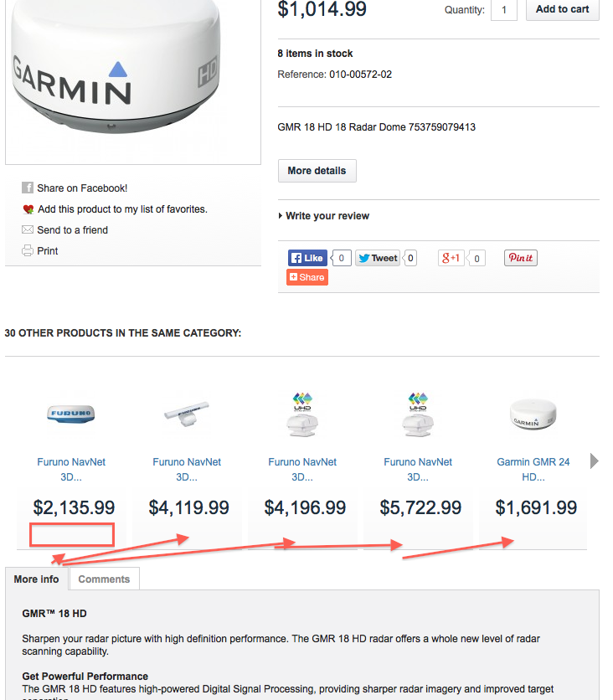The width and height of the screenshot is (613, 700).
Task: Click the Facebook share icon
Action: pyautogui.click(x=28, y=188)
